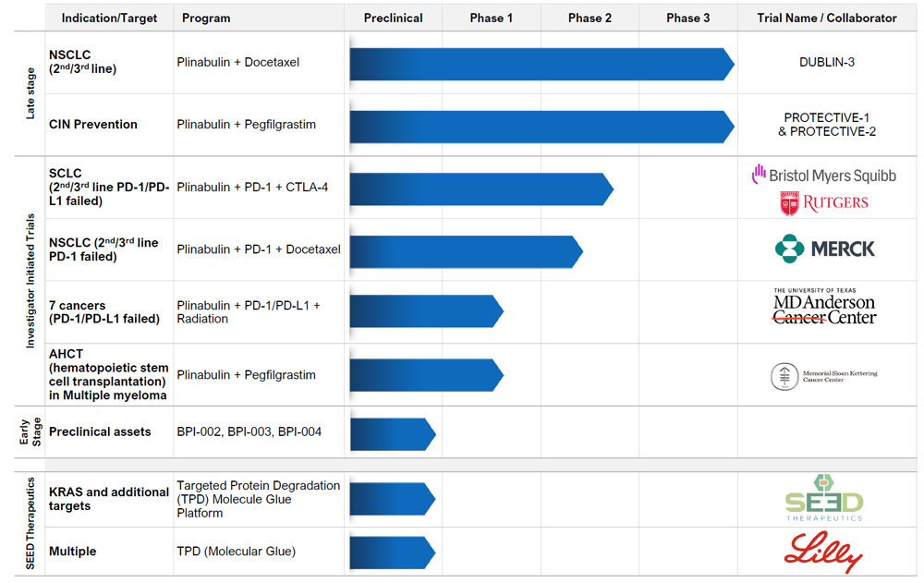Screen dimensions: 924x583
Task: Select the PROTECTIVE-1 & PROTECTIVE-2 trial name
Action: pos(827,125)
